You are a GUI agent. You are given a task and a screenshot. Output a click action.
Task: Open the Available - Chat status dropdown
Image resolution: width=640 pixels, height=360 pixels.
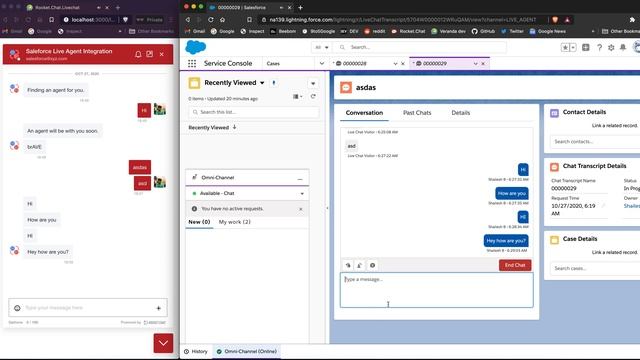coord(302,193)
